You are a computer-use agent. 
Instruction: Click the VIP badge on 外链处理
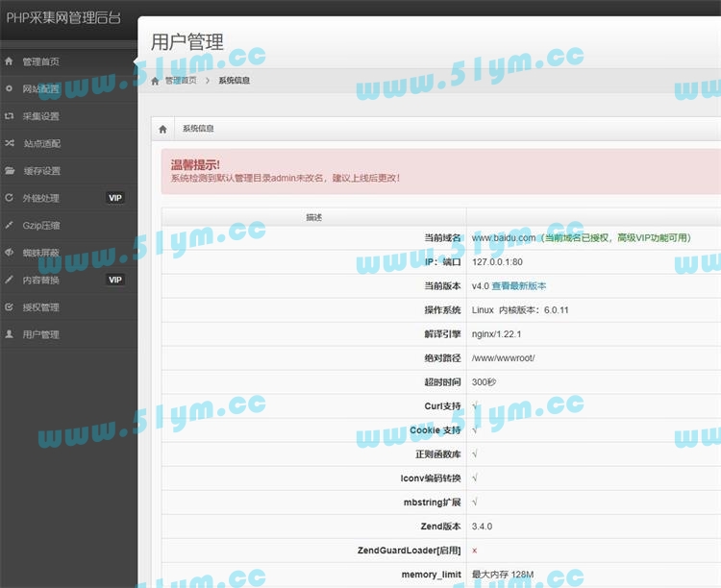115,198
